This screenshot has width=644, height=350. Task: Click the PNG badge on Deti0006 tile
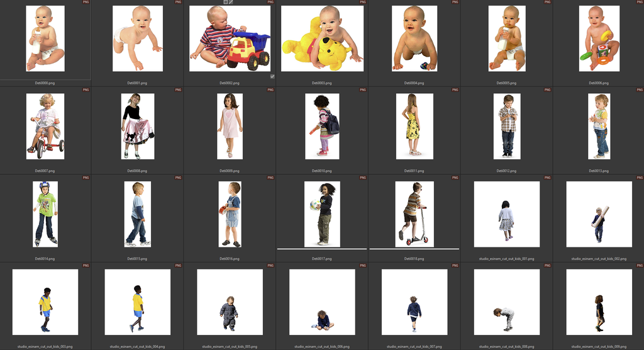pyautogui.click(x=639, y=3)
